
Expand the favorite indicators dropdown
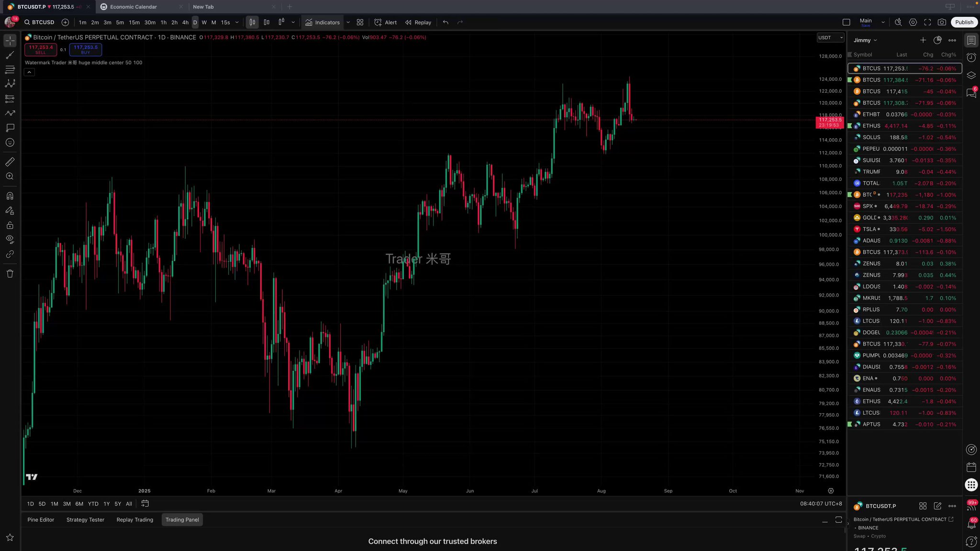point(348,22)
